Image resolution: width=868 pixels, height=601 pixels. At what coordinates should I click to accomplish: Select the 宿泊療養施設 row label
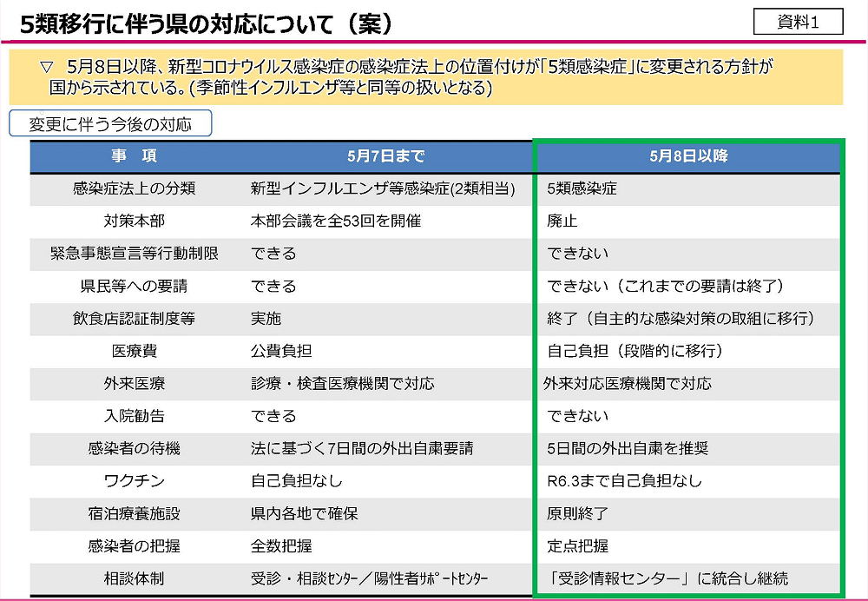point(135,513)
